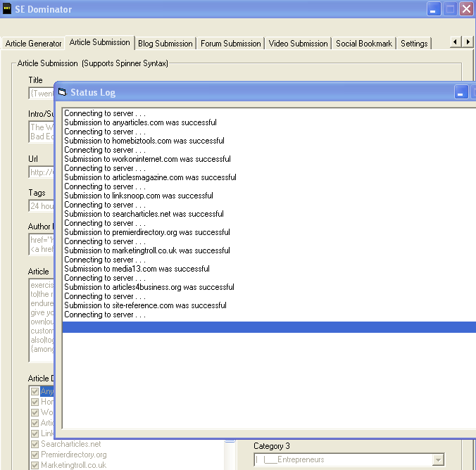This screenshot has height=470, width=476.
Task: Open the Blog Submission tab
Action: coord(165,44)
